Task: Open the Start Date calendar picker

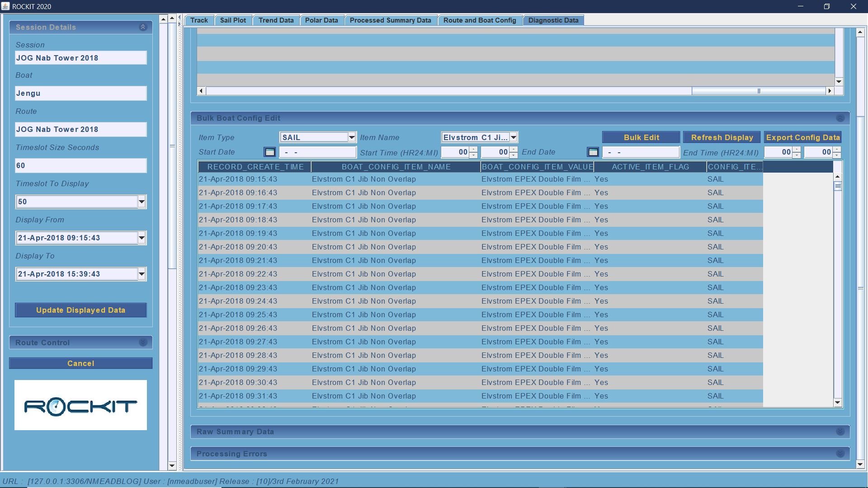Action: click(x=269, y=152)
